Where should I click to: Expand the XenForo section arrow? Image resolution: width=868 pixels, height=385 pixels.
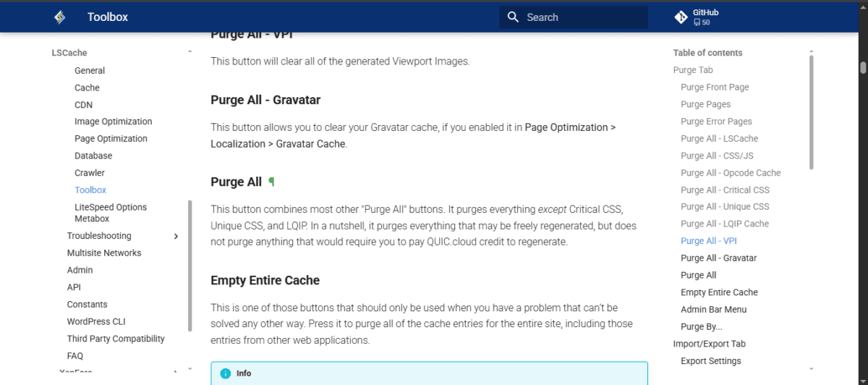(176, 372)
